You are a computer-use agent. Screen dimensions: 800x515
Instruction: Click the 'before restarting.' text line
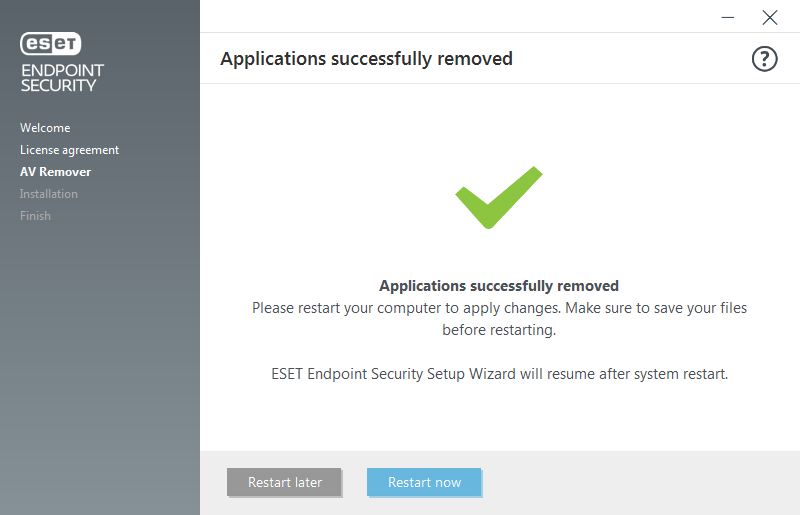click(499, 330)
